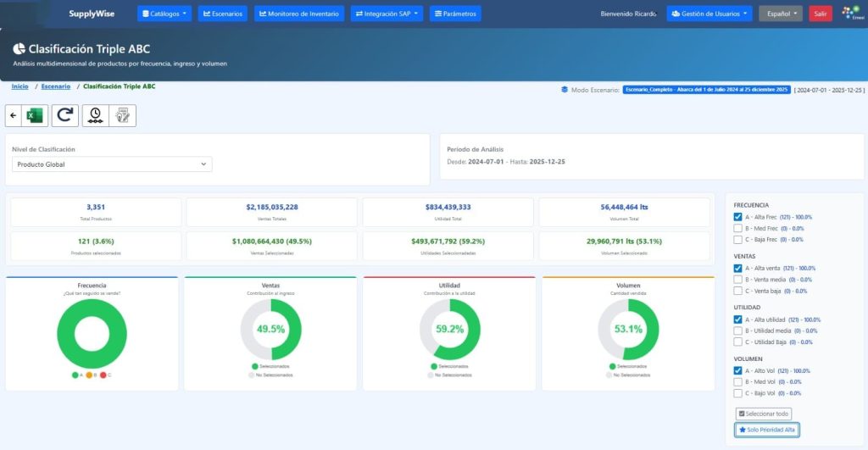Enable the B - Venta media checkbox
The image size is (868, 450).
point(738,279)
